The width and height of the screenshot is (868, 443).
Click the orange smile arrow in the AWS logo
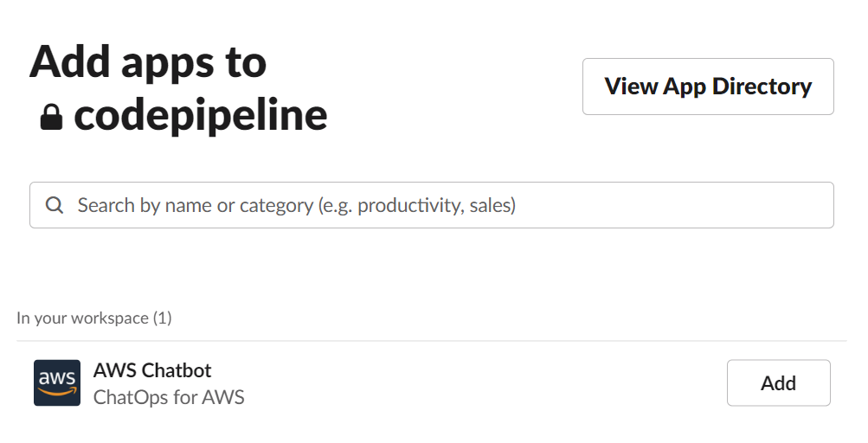[x=57, y=392]
